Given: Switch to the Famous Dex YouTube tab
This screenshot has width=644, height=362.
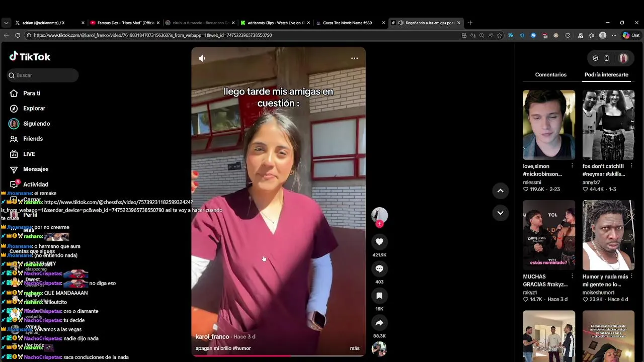Looking at the screenshot, I should [x=124, y=23].
